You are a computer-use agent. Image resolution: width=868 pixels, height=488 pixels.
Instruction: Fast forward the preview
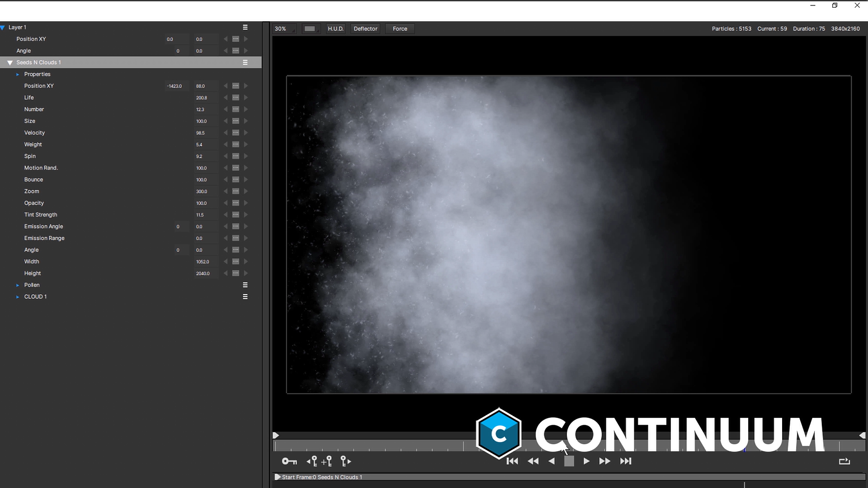click(604, 461)
